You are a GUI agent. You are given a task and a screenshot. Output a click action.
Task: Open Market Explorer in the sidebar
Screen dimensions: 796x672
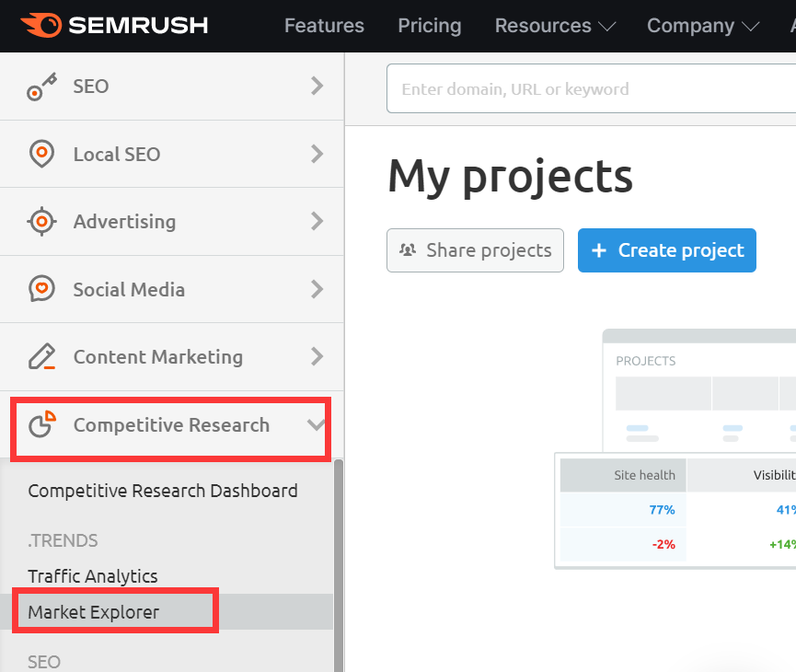point(94,612)
